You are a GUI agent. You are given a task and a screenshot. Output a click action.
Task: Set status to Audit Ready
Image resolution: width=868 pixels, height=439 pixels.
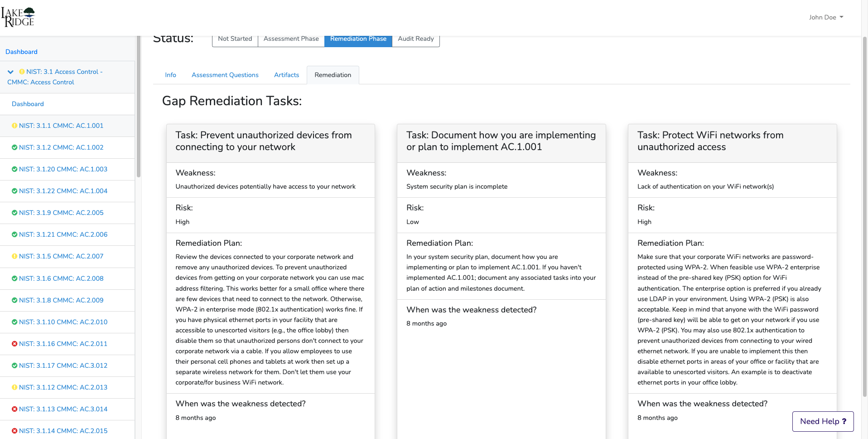point(415,39)
